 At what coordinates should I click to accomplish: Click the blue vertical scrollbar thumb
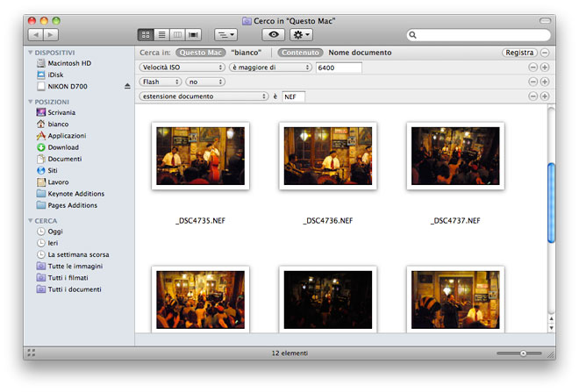click(551, 203)
